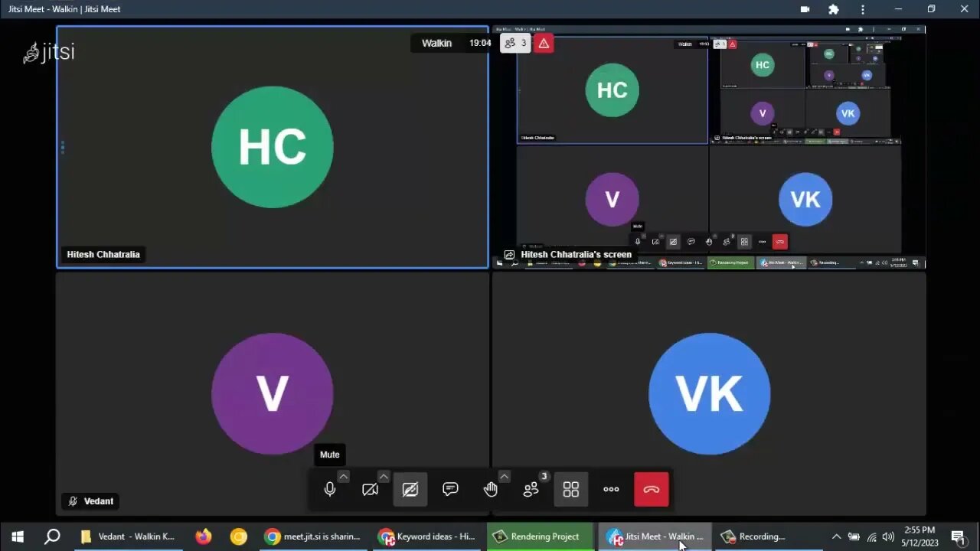Open the participants pane from toolbar
The image size is (980, 551).
tap(531, 490)
